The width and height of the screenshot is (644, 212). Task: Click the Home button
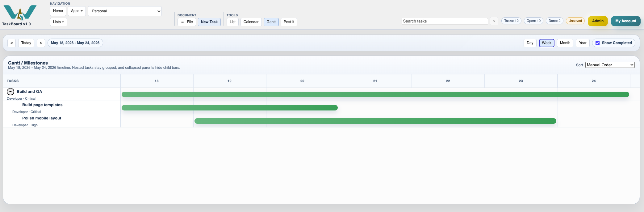pos(58,11)
